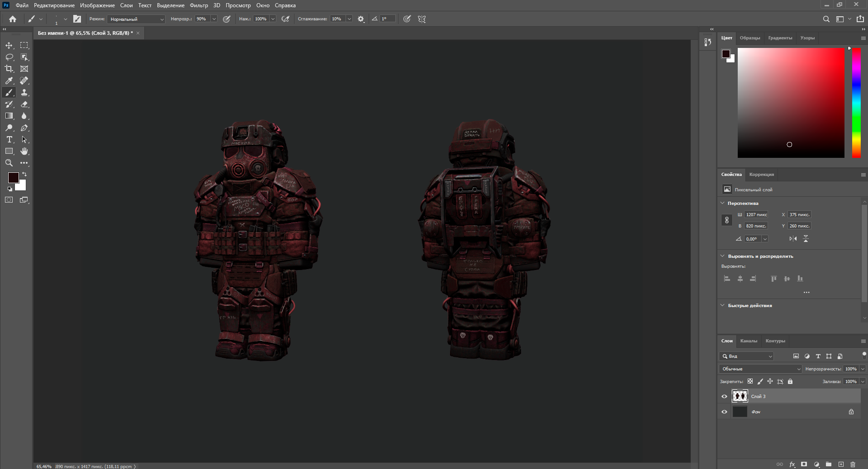Toggle brush settings panel button
The height and width of the screenshot is (469, 868).
click(77, 19)
